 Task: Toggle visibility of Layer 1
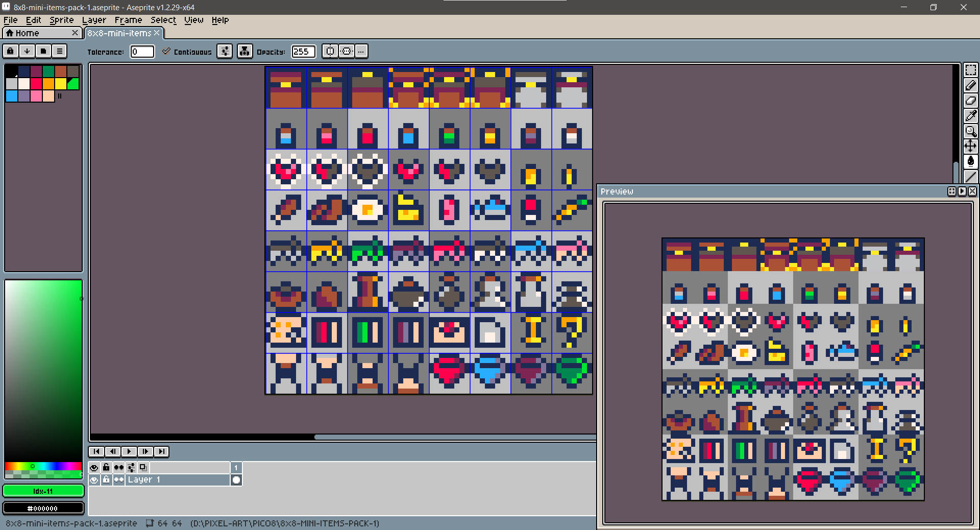pos(94,479)
